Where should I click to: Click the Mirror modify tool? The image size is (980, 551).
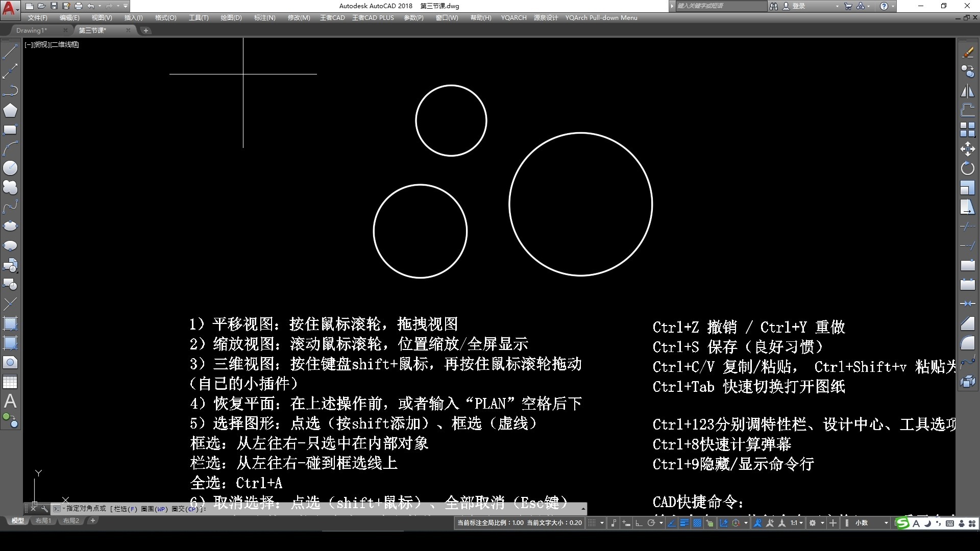[967, 91]
